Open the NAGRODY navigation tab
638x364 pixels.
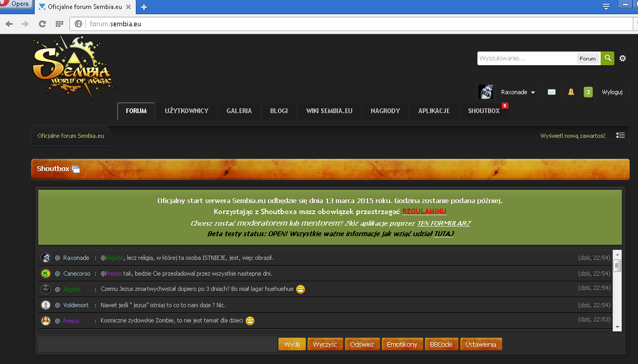pos(385,111)
